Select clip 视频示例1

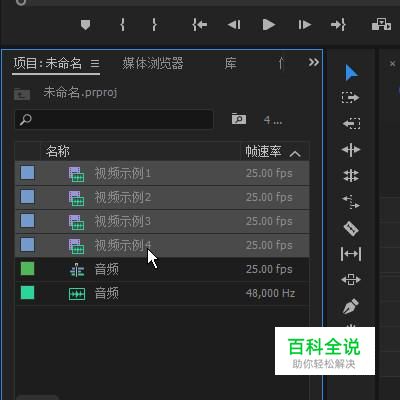(162, 173)
